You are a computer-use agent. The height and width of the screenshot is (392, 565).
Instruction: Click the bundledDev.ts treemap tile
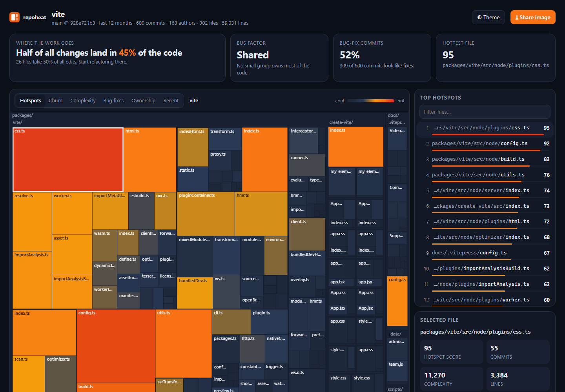[x=195, y=293]
